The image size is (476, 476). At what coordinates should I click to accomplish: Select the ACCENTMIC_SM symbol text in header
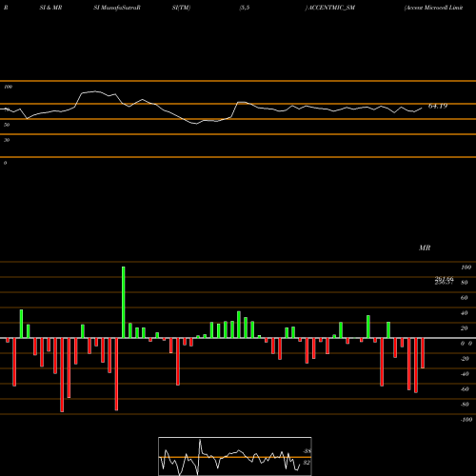pos(331,8)
